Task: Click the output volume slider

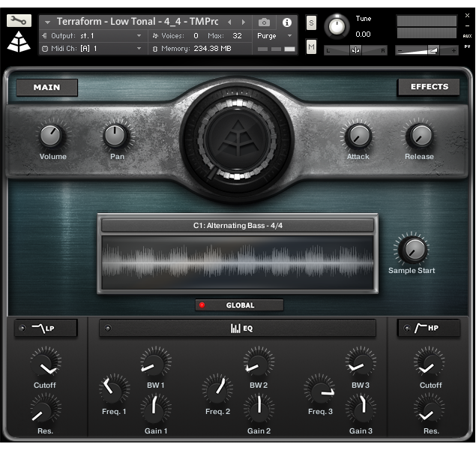Action: [x=427, y=50]
